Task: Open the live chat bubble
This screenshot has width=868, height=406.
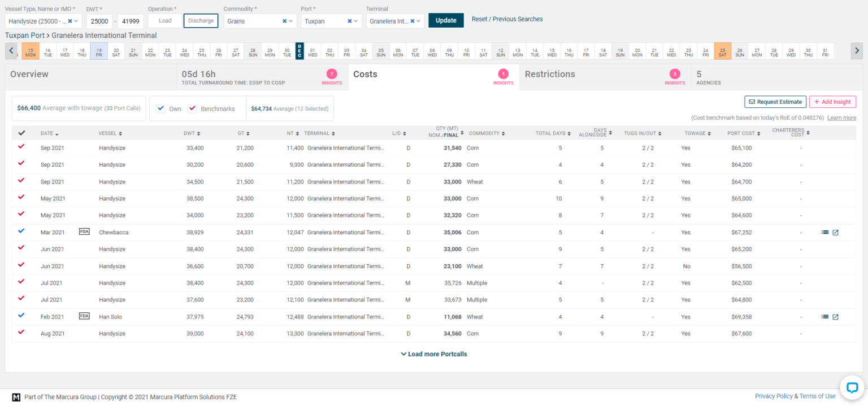Action: tap(852, 388)
